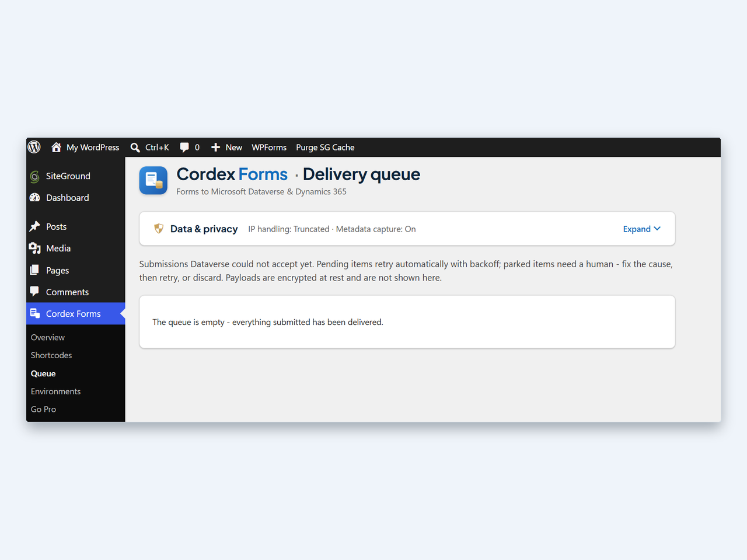
Task: Expand the Data & privacy panel
Action: 642,229
